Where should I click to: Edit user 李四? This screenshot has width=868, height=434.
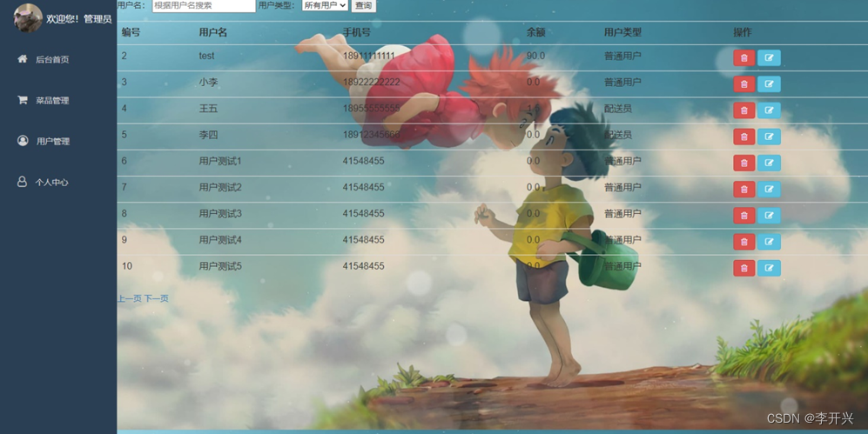pos(769,137)
